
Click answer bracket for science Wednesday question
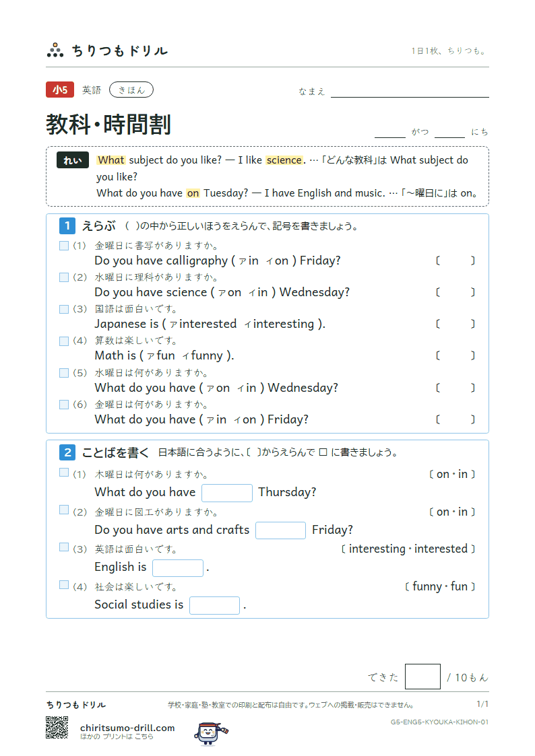pos(455,292)
